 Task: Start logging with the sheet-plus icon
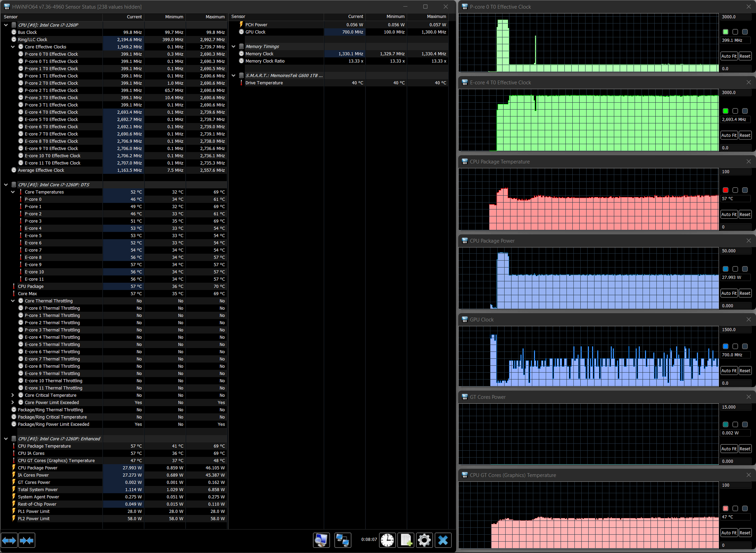(406, 540)
